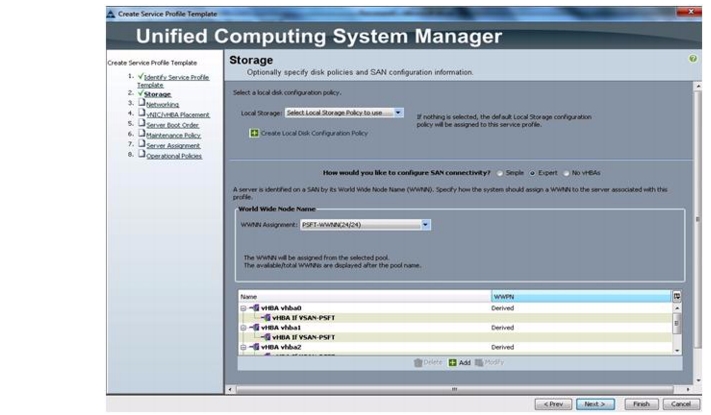Go to Identify Service Profile Template step

click(173, 81)
